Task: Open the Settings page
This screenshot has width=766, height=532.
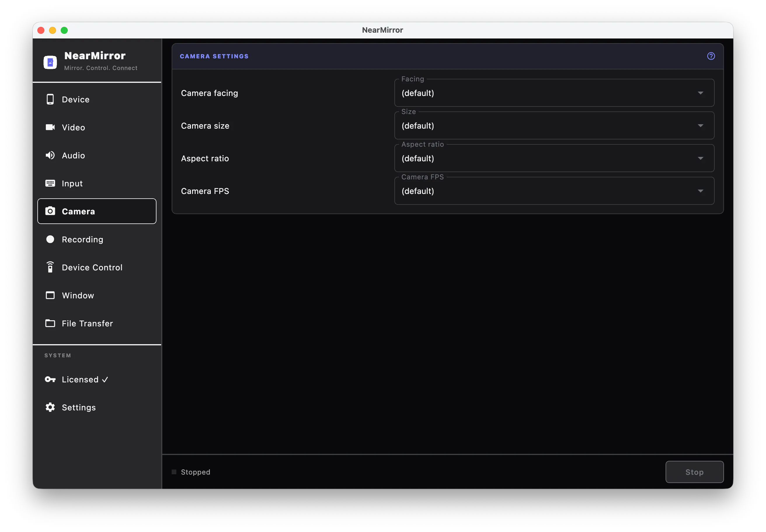Action: (x=97, y=407)
